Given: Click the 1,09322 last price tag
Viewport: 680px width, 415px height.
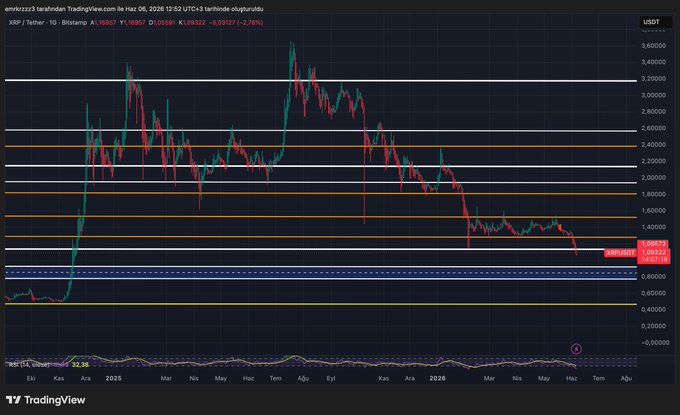Looking at the screenshot, I should coord(653,252).
